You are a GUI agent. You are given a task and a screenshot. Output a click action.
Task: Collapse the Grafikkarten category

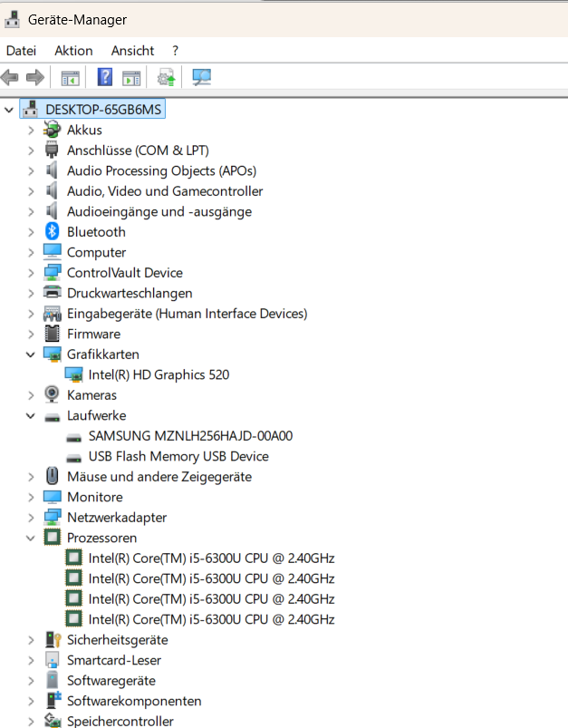[x=31, y=354]
